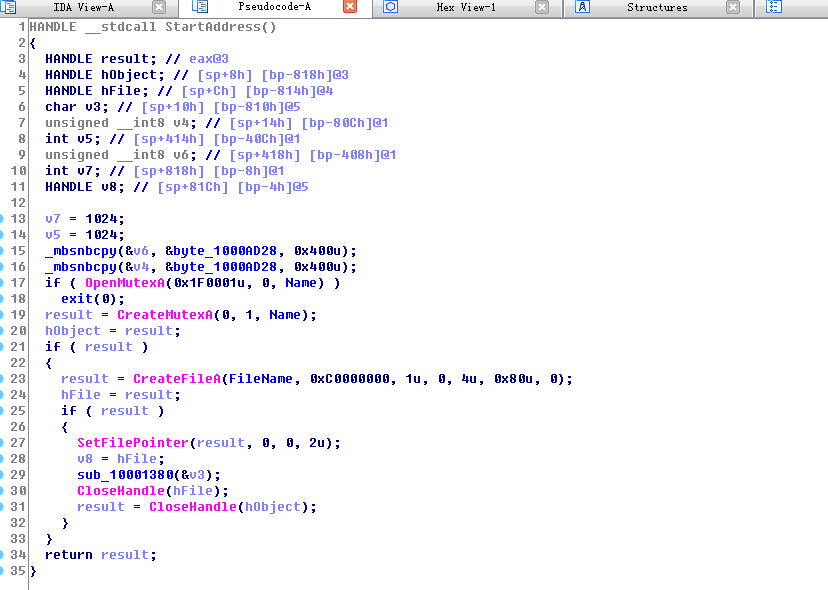Click the hFile declaration on line 5
This screenshot has height=590, width=828.
(x=121, y=91)
